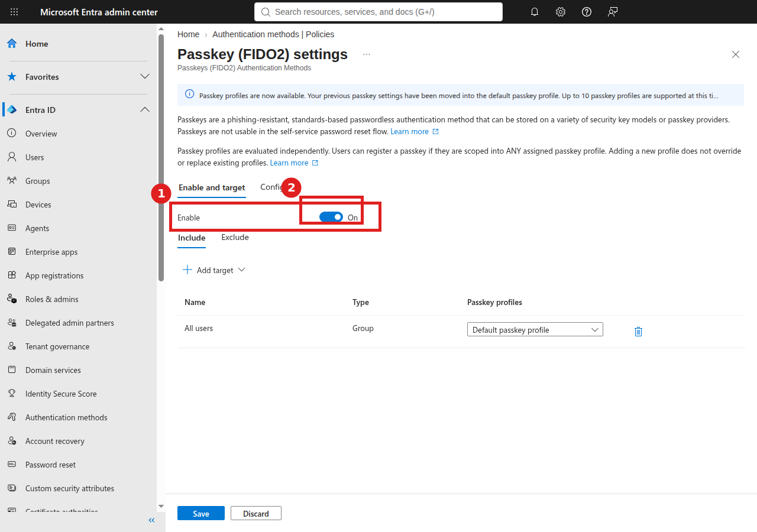
Task: Select the Include tab
Action: [x=192, y=238]
